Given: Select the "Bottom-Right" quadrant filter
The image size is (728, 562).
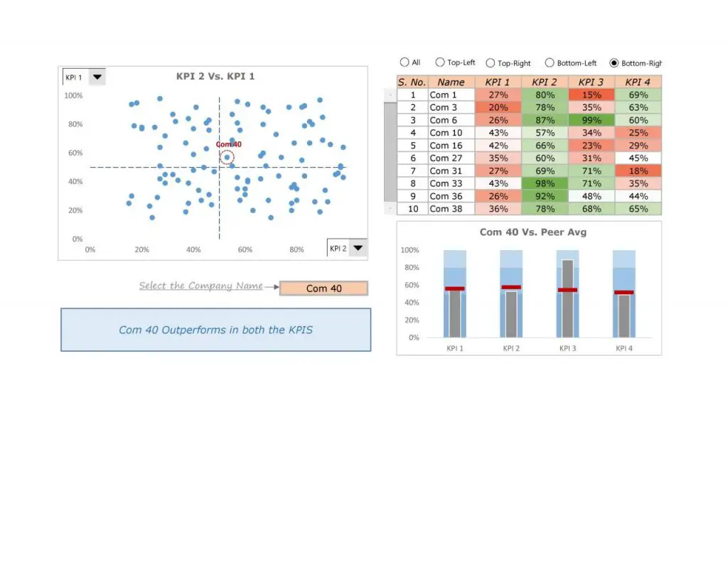Looking at the screenshot, I should [614, 62].
